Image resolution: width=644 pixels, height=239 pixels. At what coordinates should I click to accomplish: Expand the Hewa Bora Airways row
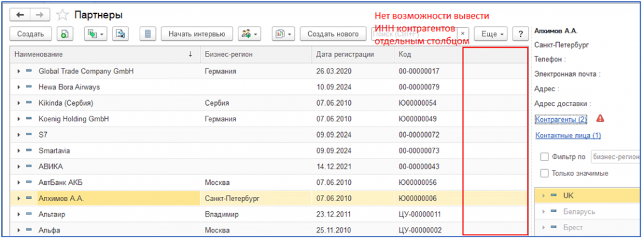pyautogui.click(x=18, y=87)
